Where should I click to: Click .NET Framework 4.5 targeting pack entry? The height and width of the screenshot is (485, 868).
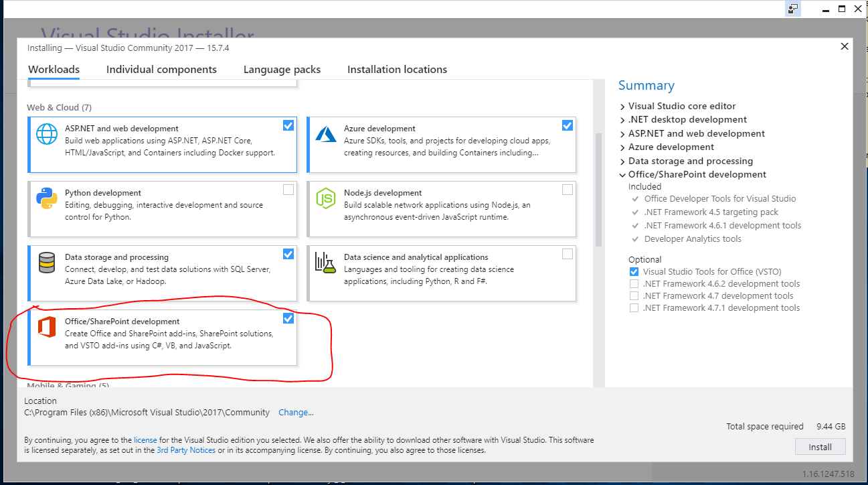coord(711,212)
